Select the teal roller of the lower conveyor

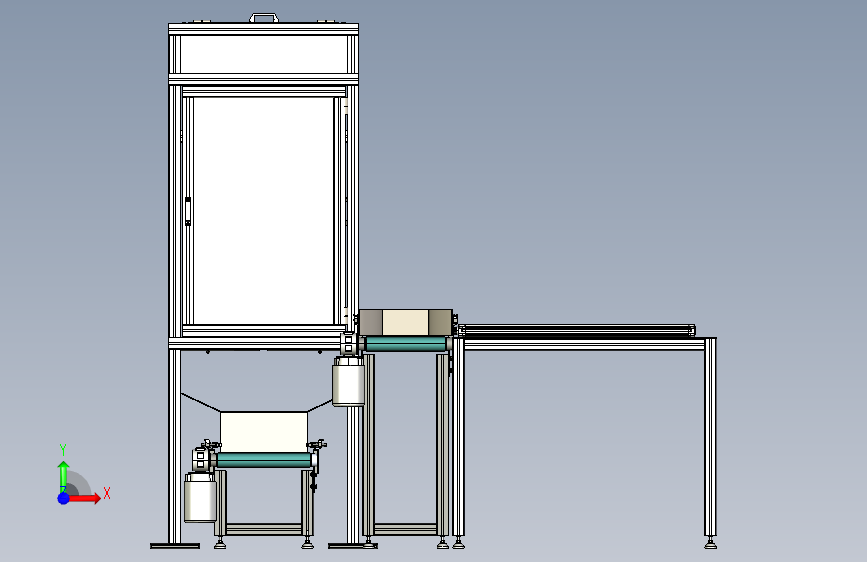tap(263, 460)
